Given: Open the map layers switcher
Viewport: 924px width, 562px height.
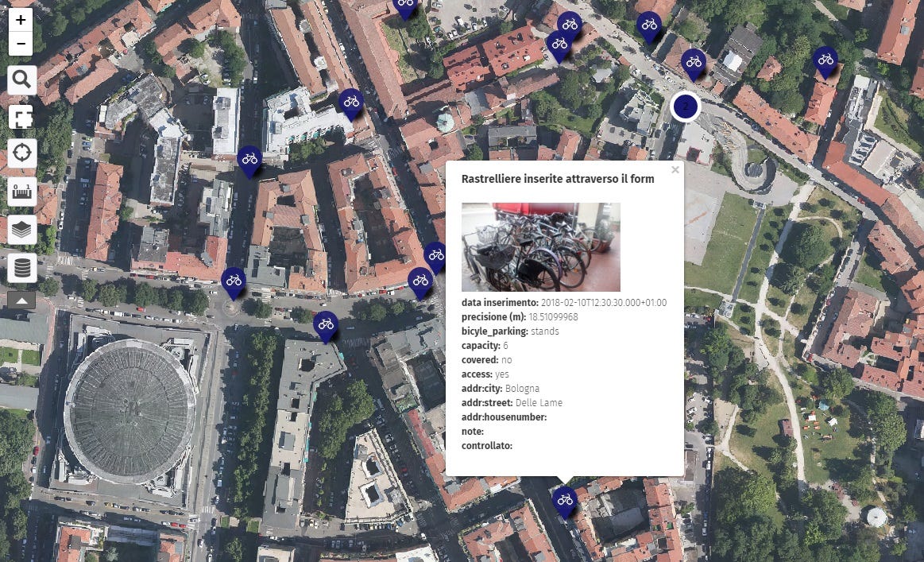Looking at the screenshot, I should pos(21,230).
